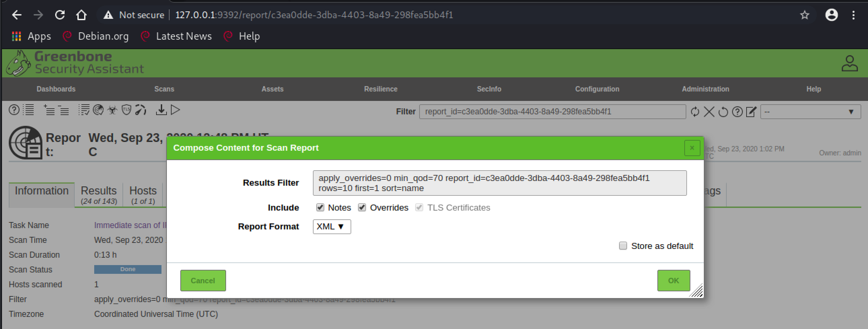Open the Scans menu
Viewport: 868px width, 329px height.
coord(164,89)
